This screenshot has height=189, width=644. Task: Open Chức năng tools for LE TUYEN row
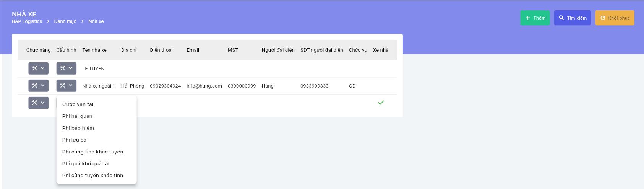click(x=38, y=68)
